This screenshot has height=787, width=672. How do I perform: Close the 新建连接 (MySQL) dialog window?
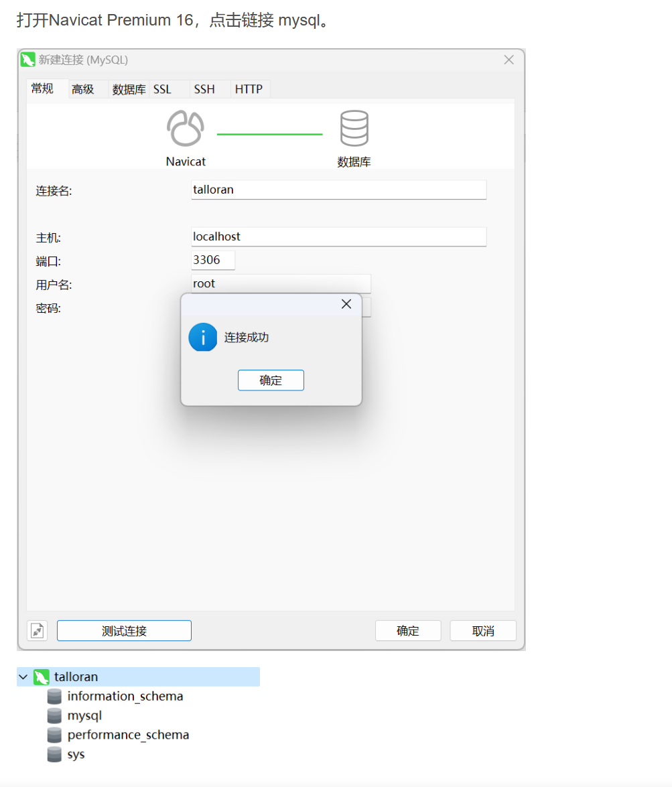[x=509, y=60]
